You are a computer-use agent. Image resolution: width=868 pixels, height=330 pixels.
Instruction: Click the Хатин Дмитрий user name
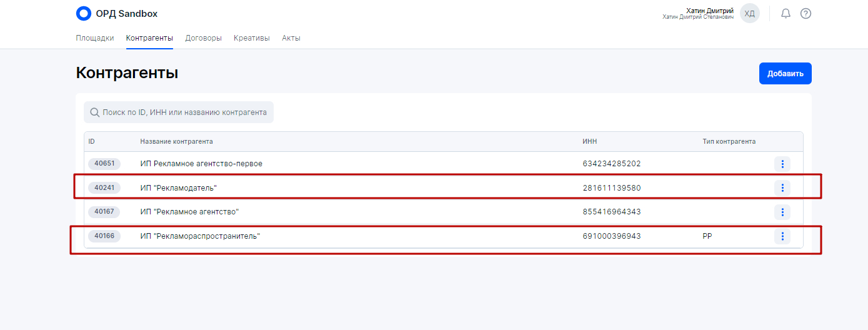pyautogui.click(x=709, y=11)
